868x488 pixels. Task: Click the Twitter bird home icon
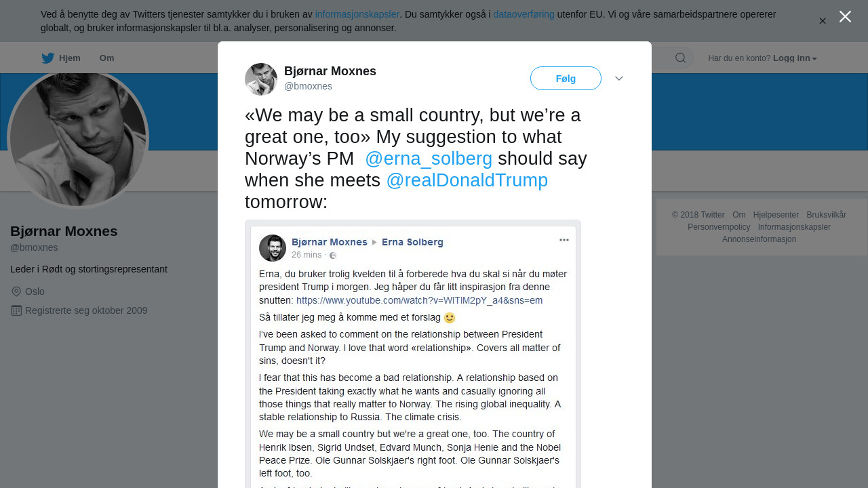pyautogui.click(x=47, y=58)
